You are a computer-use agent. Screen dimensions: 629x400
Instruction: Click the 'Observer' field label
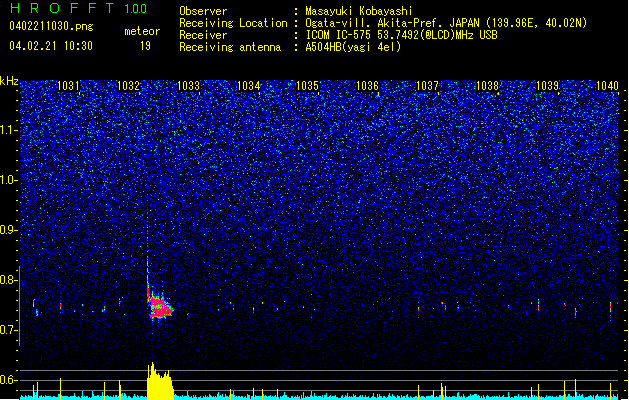coord(203,11)
